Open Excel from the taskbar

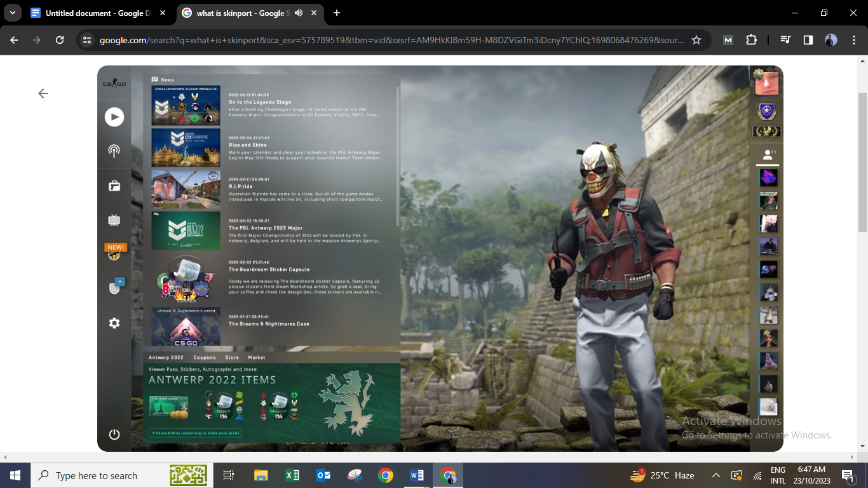[292, 475]
